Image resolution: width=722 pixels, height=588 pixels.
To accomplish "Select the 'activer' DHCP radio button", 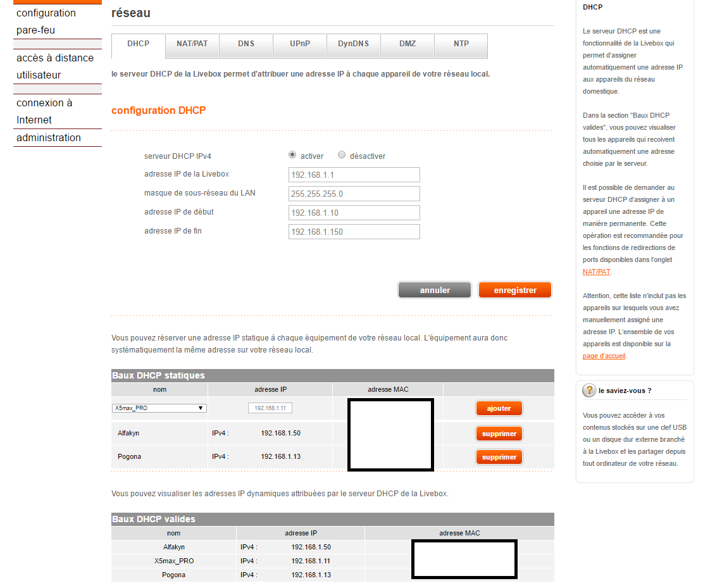I will point(292,154).
